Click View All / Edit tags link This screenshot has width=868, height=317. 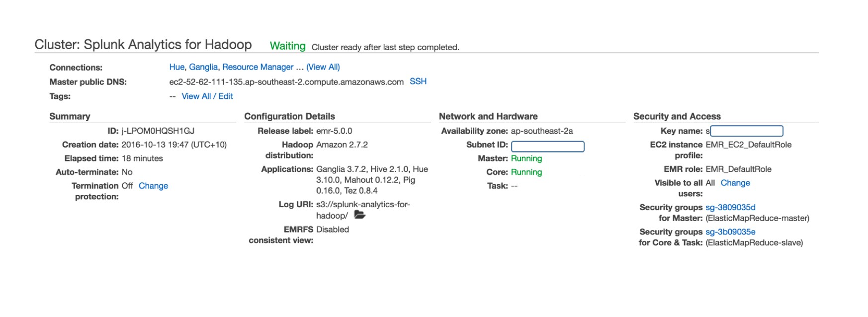click(x=207, y=96)
